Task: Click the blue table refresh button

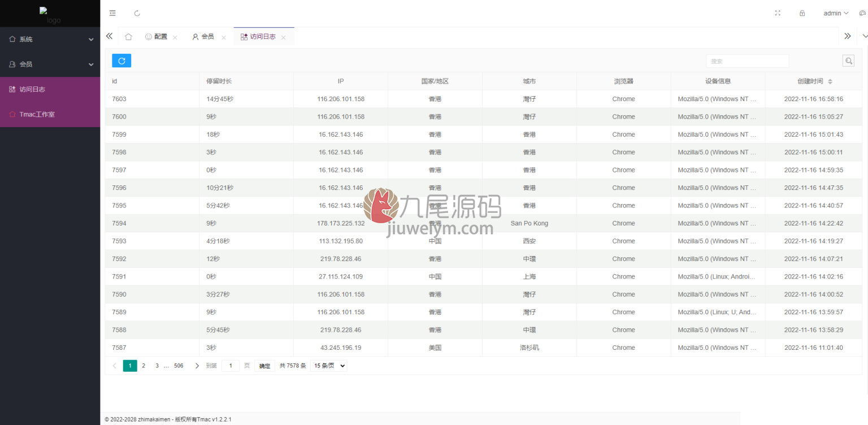Action: click(121, 60)
